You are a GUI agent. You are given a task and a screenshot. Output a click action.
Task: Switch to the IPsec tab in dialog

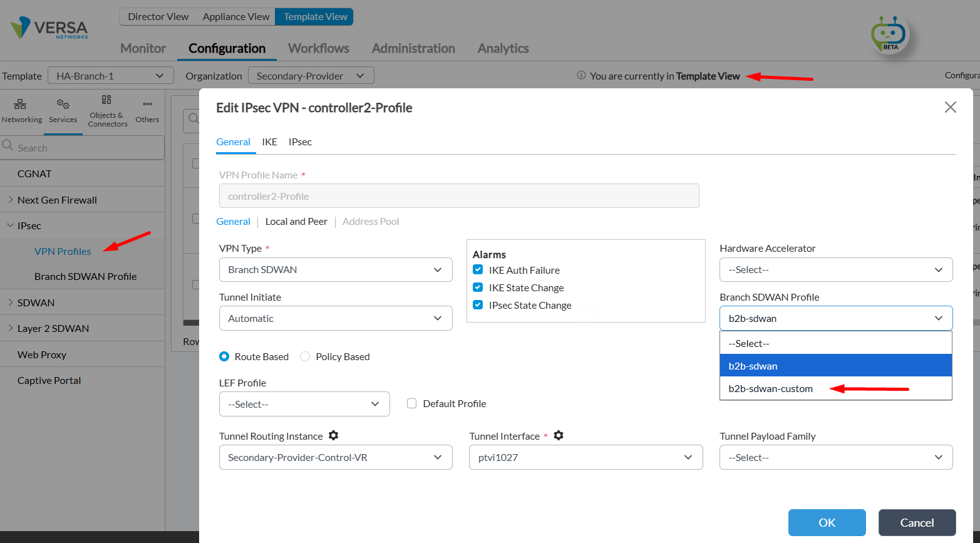pyautogui.click(x=300, y=142)
